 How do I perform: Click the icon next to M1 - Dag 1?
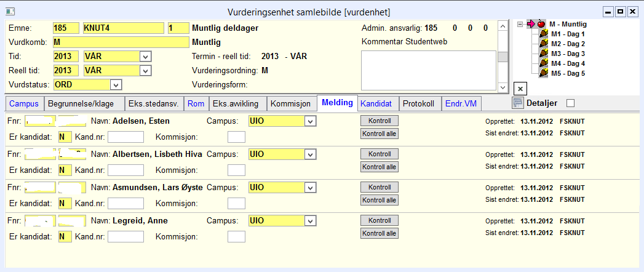[x=544, y=34]
